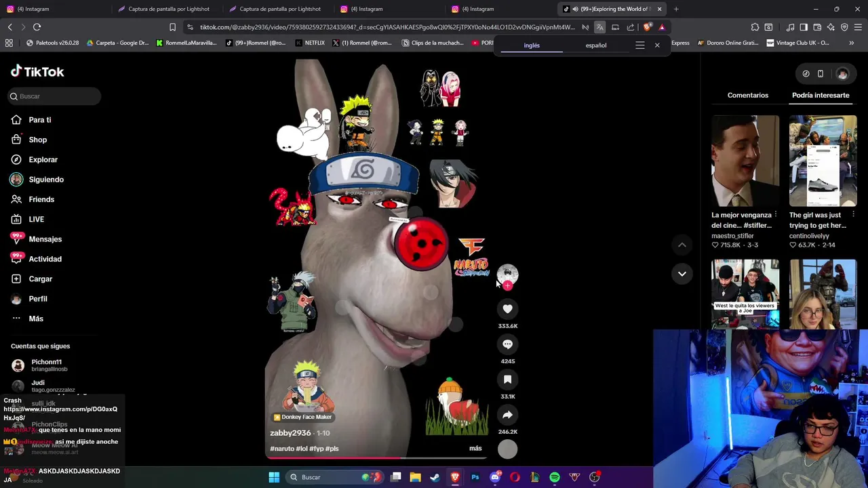Open zabby2936 username link
Viewport: 868px width, 488px height.
[x=290, y=433]
